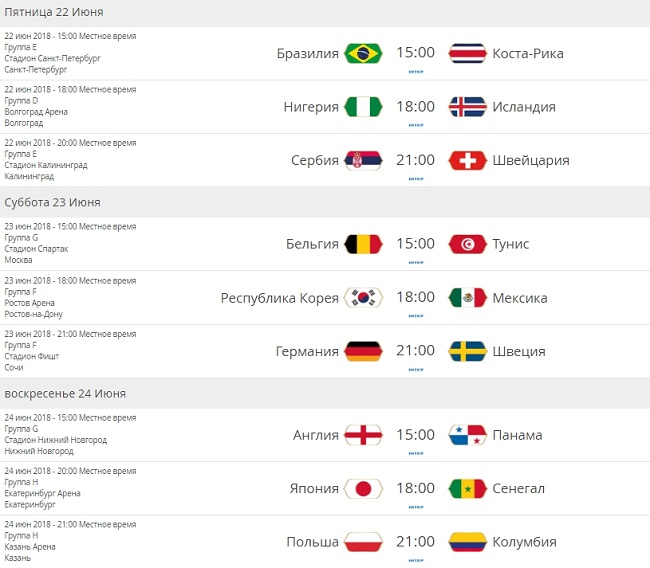The width and height of the screenshot is (650, 568).
Task: Click the Republic of Korea flag
Action: 362,297
